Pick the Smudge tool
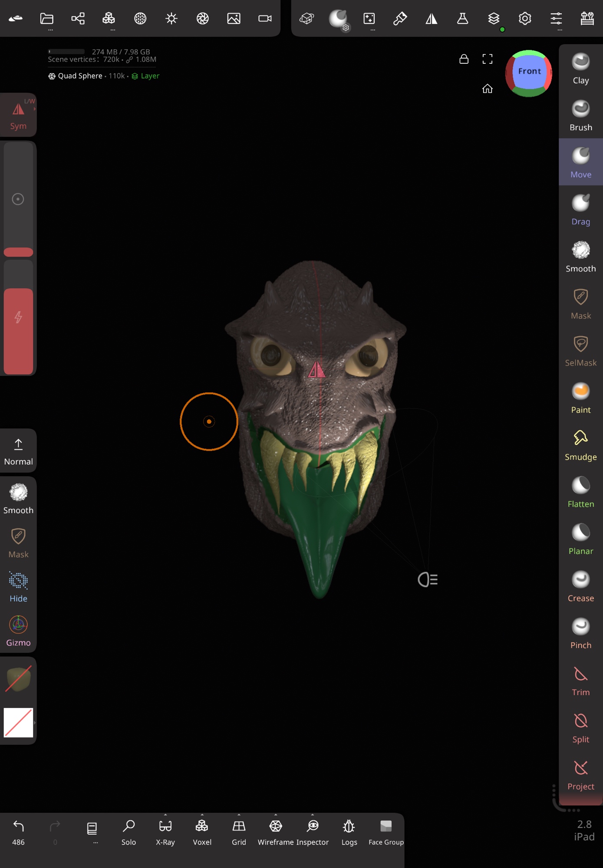This screenshot has width=603, height=868. pos(580,445)
